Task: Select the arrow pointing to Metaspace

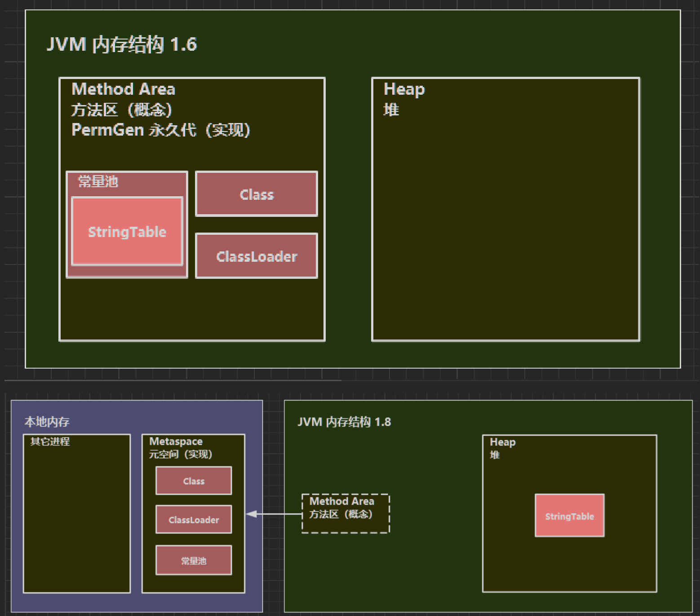Action: (x=274, y=514)
